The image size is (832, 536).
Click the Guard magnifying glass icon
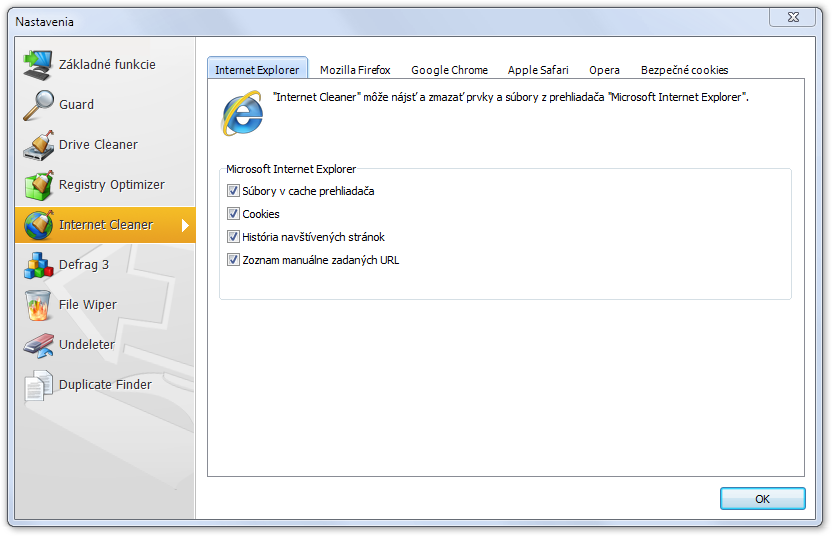pos(38,105)
